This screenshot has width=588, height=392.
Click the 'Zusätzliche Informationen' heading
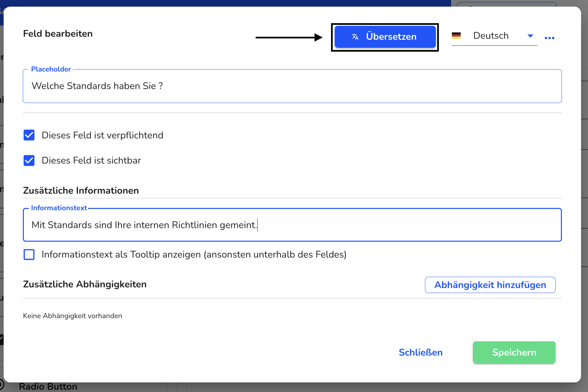tap(81, 191)
